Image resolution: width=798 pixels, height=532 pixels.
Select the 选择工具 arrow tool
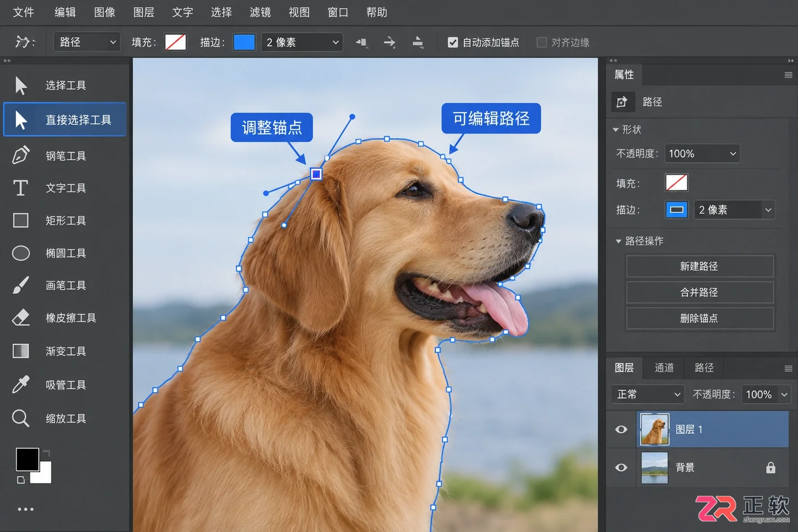[x=65, y=85]
